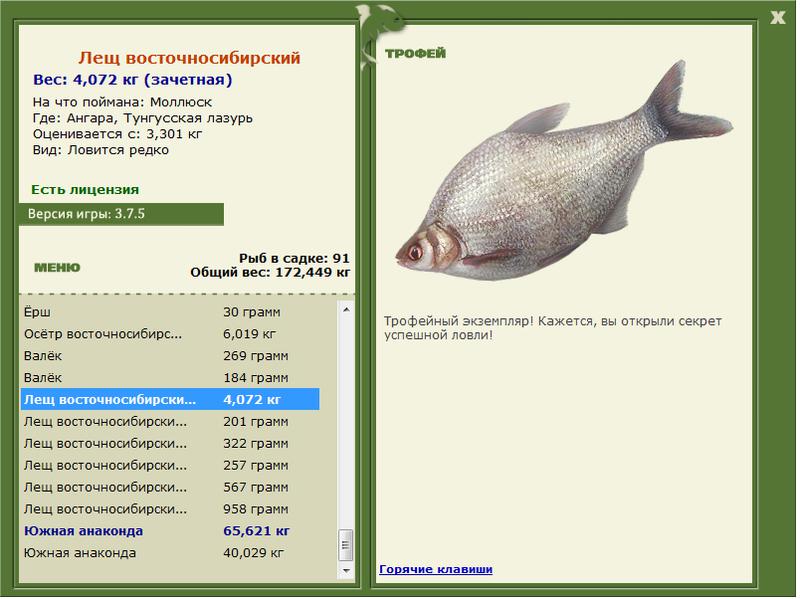
Task: Select the Лещ 201 грамм entry
Action: (x=170, y=421)
